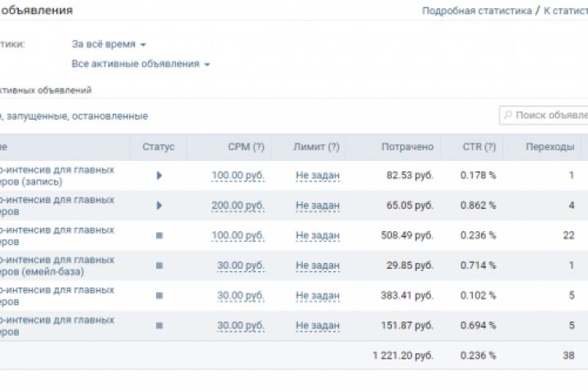Click stop status icon for 508.49 руб. ad
This screenshot has height=392, width=588.
point(158,236)
